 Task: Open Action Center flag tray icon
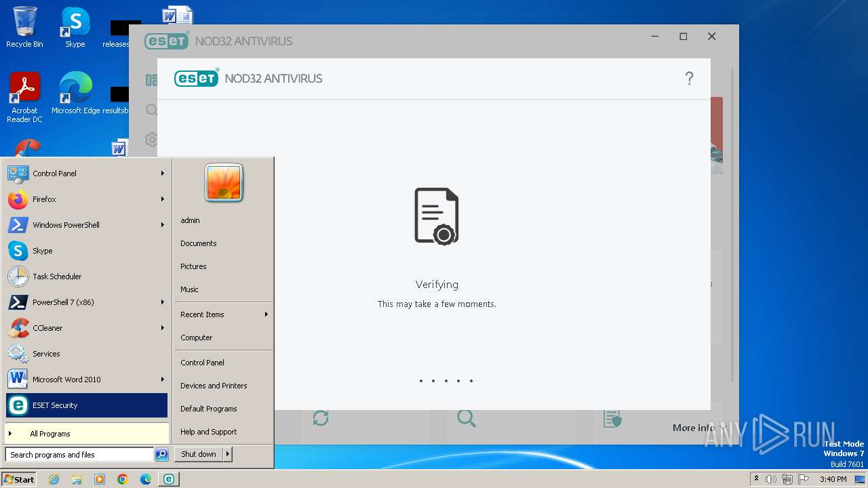coord(804,479)
